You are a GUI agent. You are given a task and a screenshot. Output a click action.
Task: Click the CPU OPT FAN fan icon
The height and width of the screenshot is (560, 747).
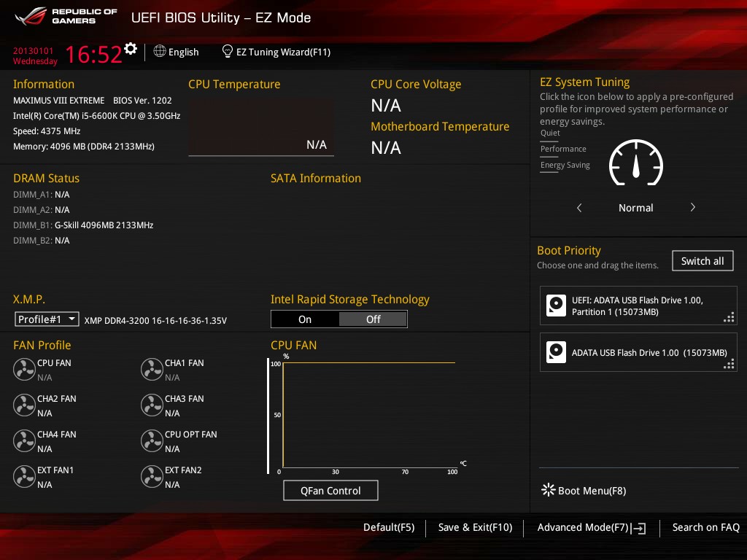pyautogui.click(x=152, y=441)
